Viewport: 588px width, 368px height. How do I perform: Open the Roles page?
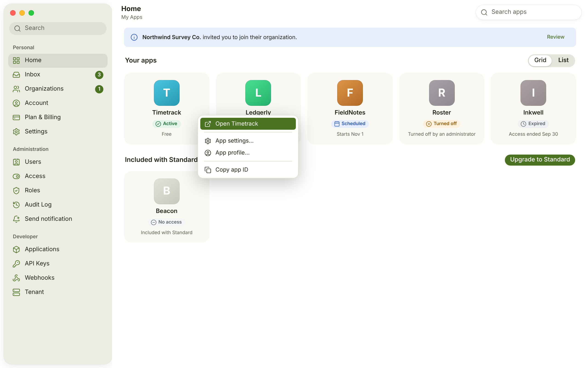(x=58, y=190)
